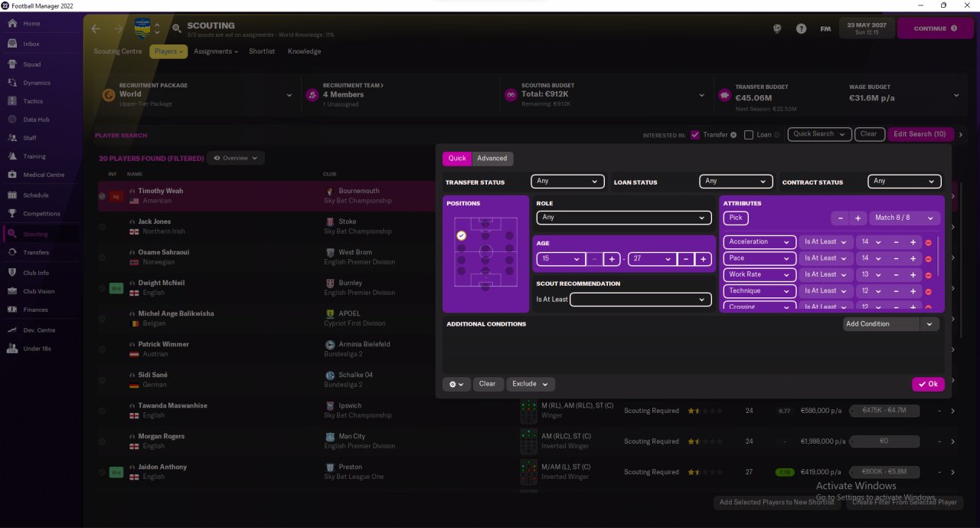This screenshot has width=980, height=528.
Task: Toggle Timothy Weah row selection circle
Action: [x=102, y=196]
